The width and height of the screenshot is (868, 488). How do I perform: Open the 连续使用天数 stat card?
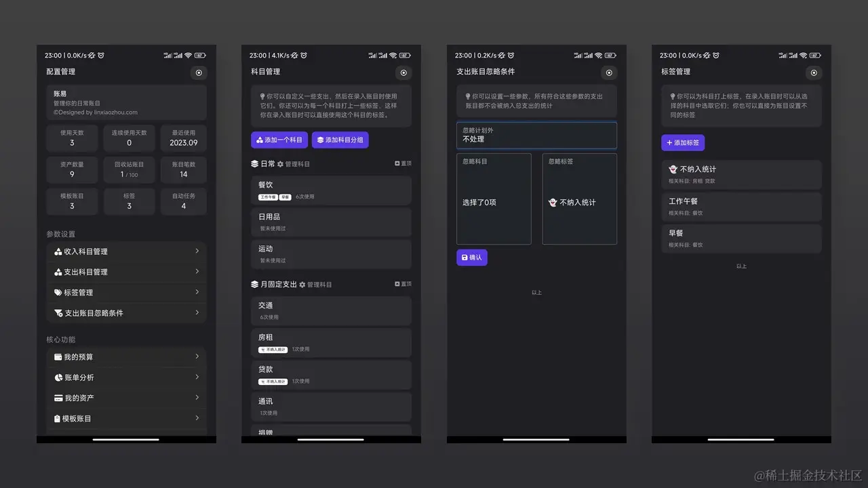pyautogui.click(x=130, y=138)
